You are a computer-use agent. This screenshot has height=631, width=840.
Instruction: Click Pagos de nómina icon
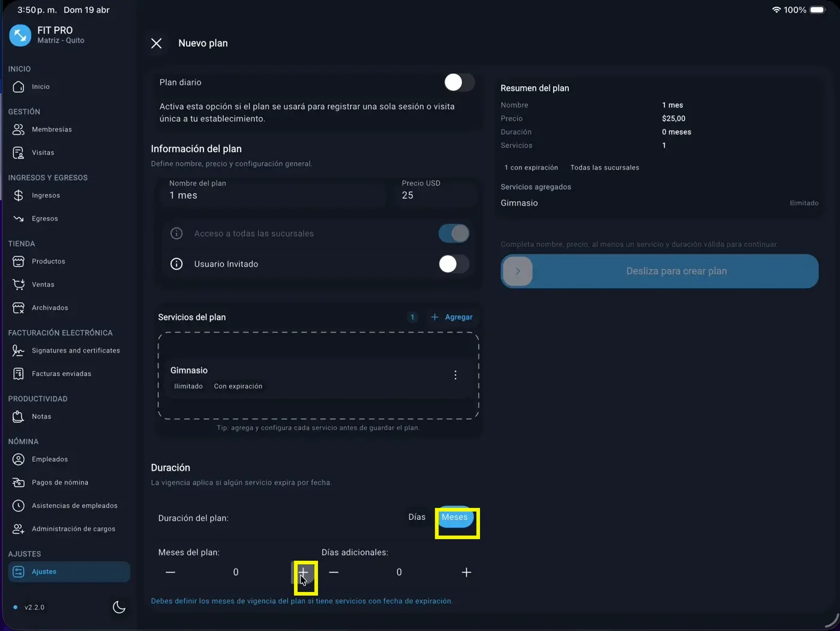[19, 483]
